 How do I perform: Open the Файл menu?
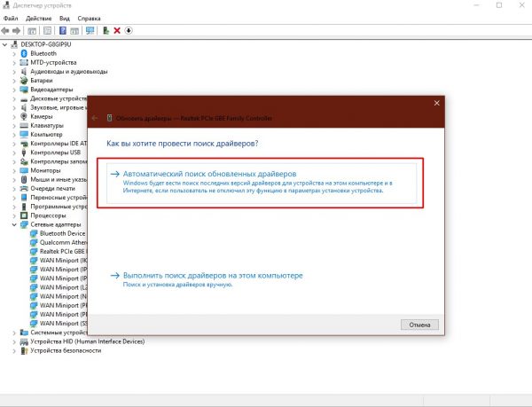(11, 19)
